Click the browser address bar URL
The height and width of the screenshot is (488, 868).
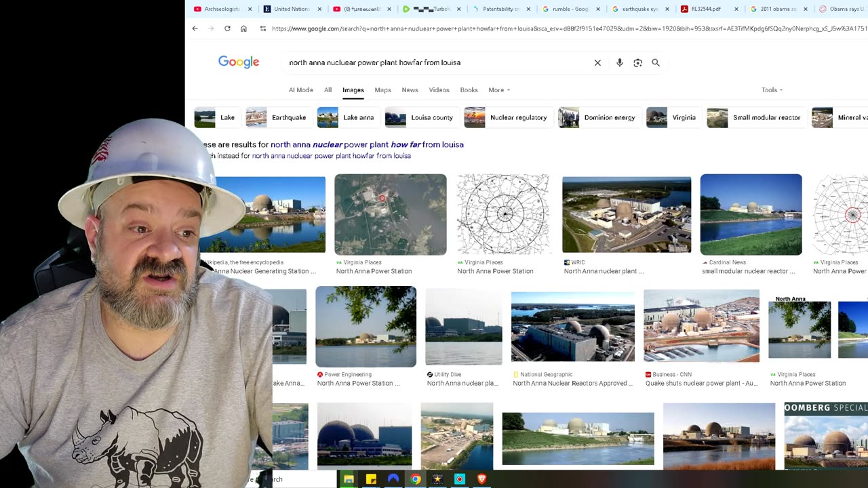pos(568,28)
